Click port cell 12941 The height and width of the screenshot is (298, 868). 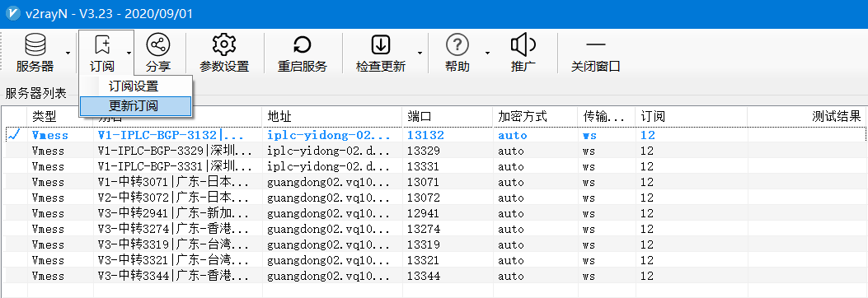[x=424, y=213]
